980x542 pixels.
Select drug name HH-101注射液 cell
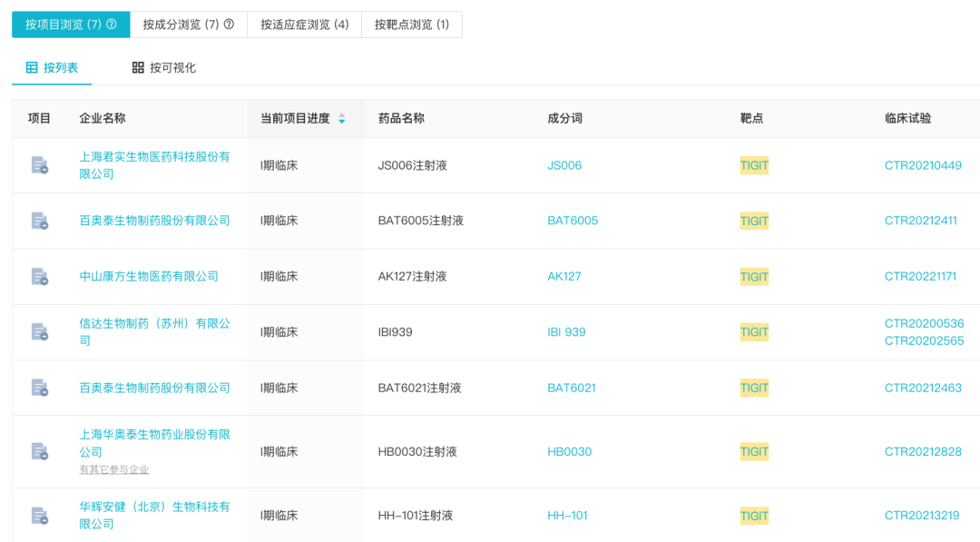(415, 516)
